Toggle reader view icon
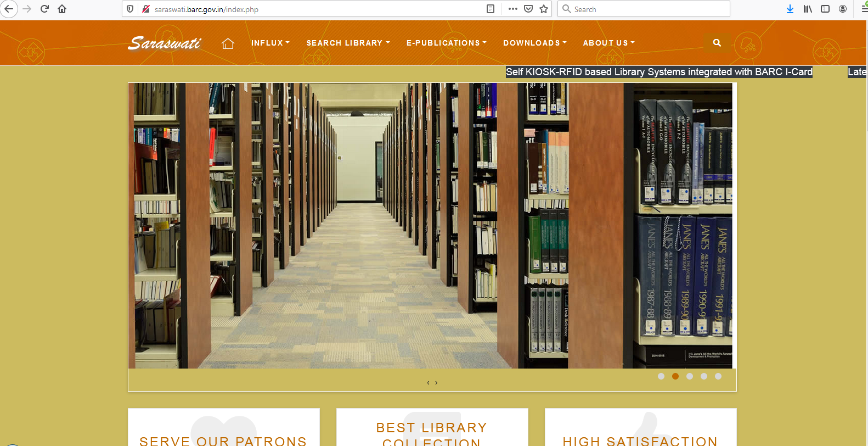This screenshot has height=446, width=868. [491, 9]
